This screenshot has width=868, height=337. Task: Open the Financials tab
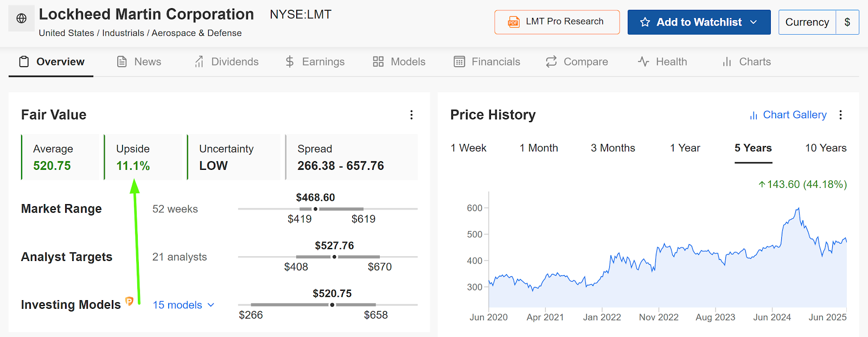[x=487, y=62]
